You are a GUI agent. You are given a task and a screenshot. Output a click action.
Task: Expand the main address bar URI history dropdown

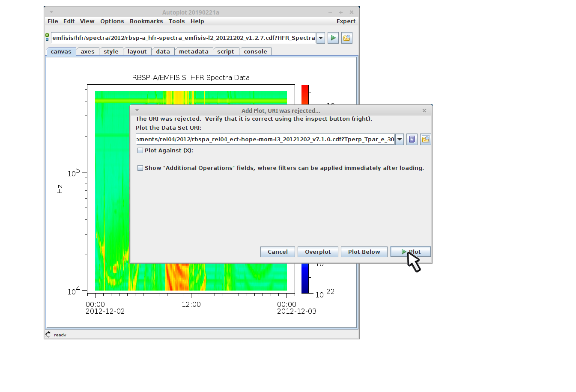click(x=321, y=38)
